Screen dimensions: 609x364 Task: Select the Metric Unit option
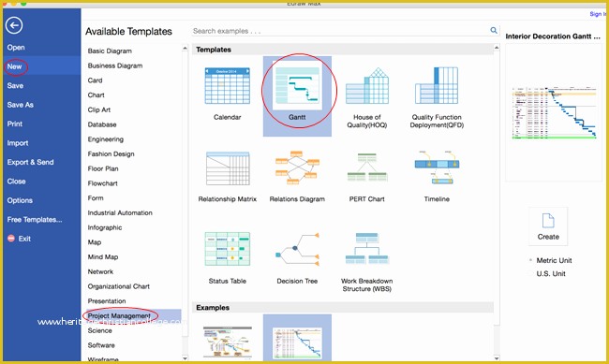click(x=554, y=260)
